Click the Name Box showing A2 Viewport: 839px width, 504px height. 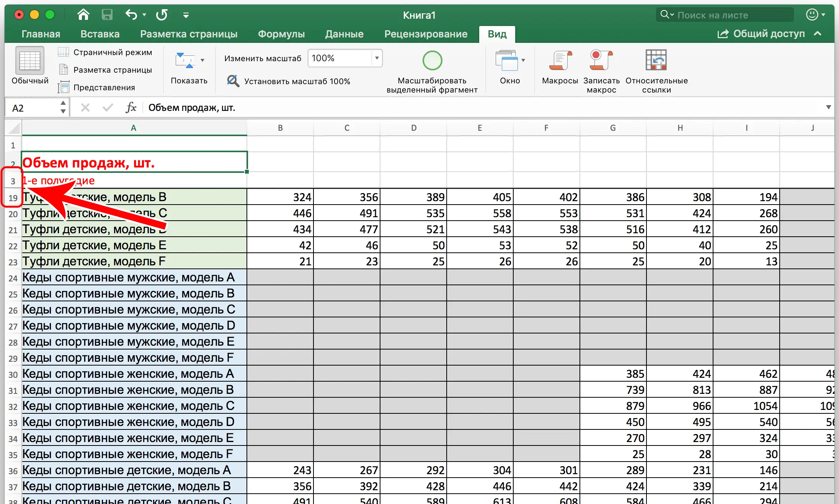click(32, 108)
